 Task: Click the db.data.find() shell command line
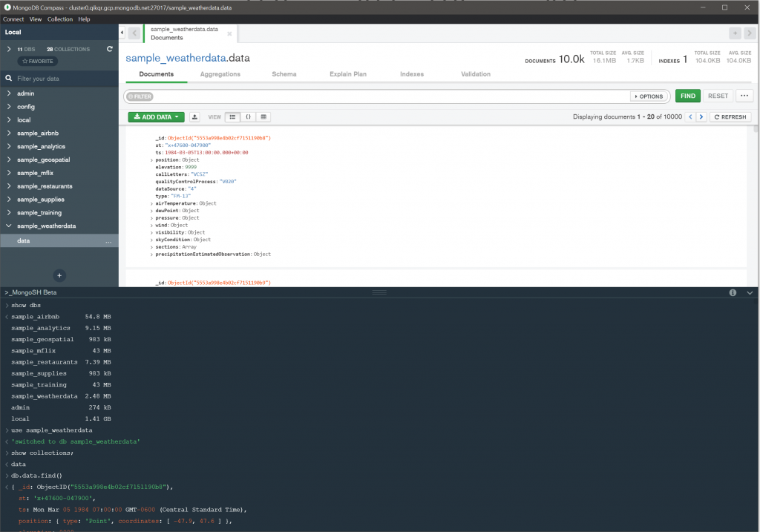point(36,476)
